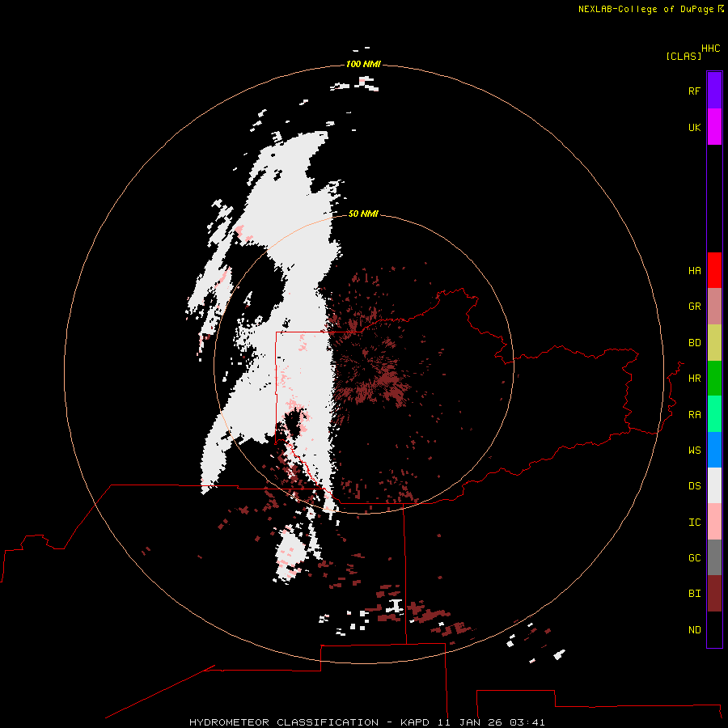Select the GR dusty-pink legend swatch
Viewport: 728px width, 728px height.
714,307
